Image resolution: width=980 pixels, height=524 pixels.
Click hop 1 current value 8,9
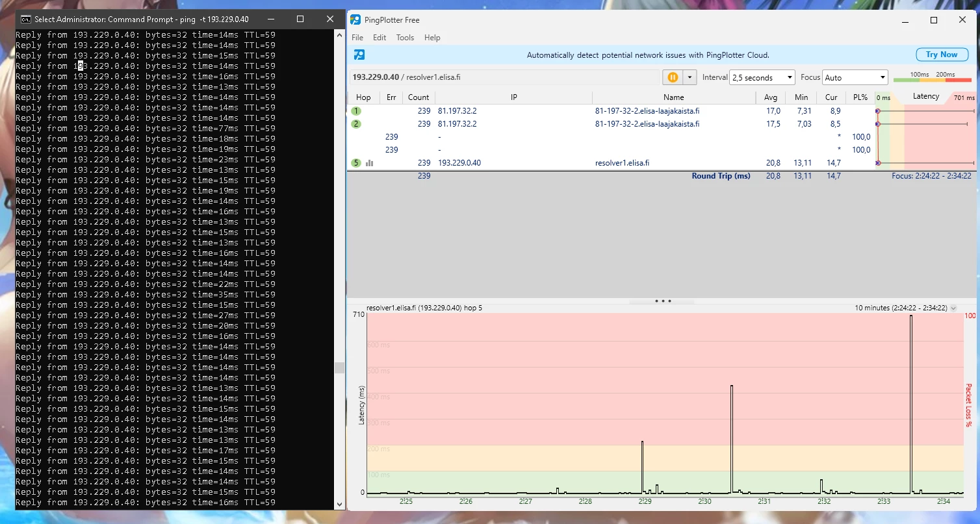coord(835,111)
